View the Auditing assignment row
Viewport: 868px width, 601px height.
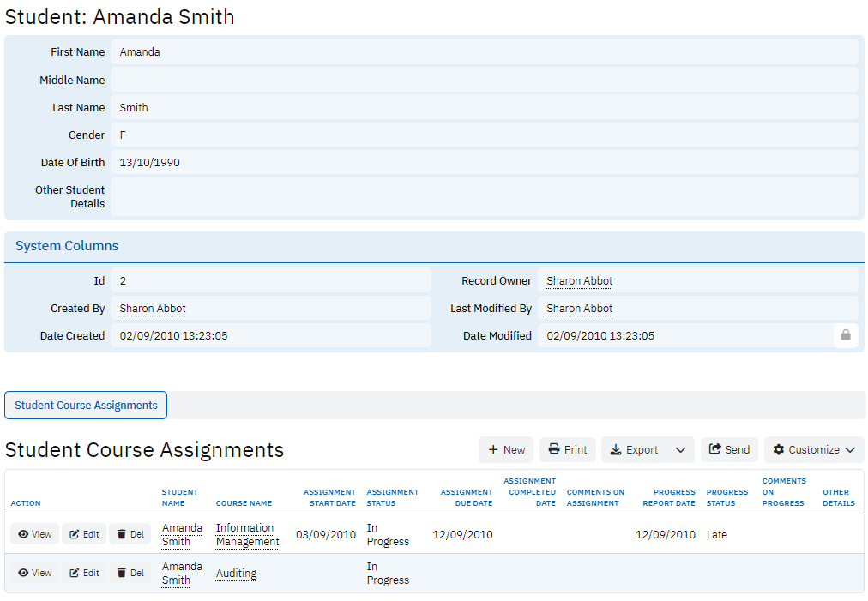point(35,573)
